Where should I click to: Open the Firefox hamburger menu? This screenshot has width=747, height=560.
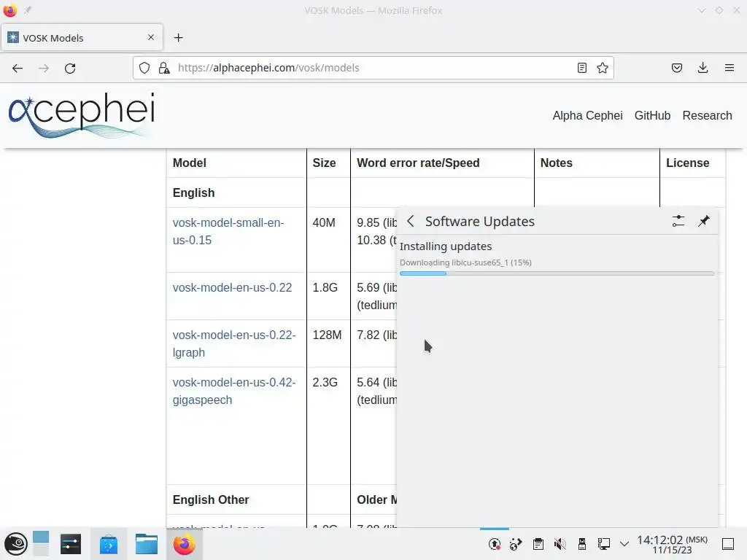pyautogui.click(x=729, y=68)
